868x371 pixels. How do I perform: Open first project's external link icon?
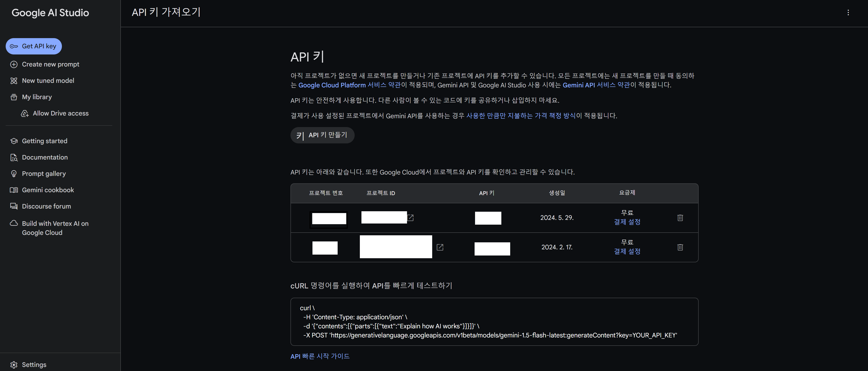tap(410, 218)
